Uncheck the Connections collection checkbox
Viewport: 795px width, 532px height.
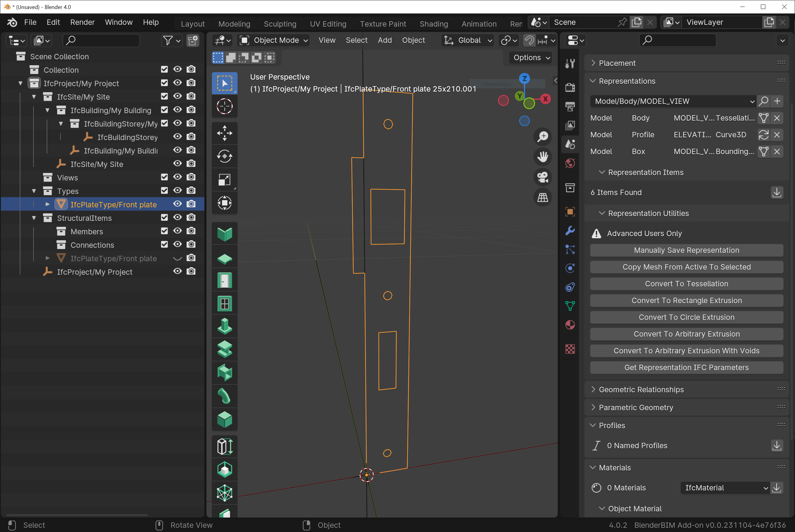(164, 245)
